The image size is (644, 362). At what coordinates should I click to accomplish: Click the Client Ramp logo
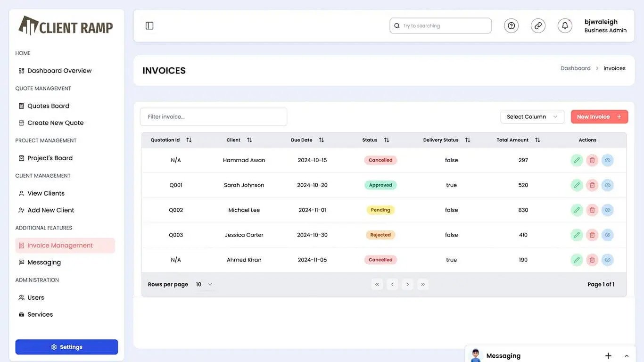[66, 25]
